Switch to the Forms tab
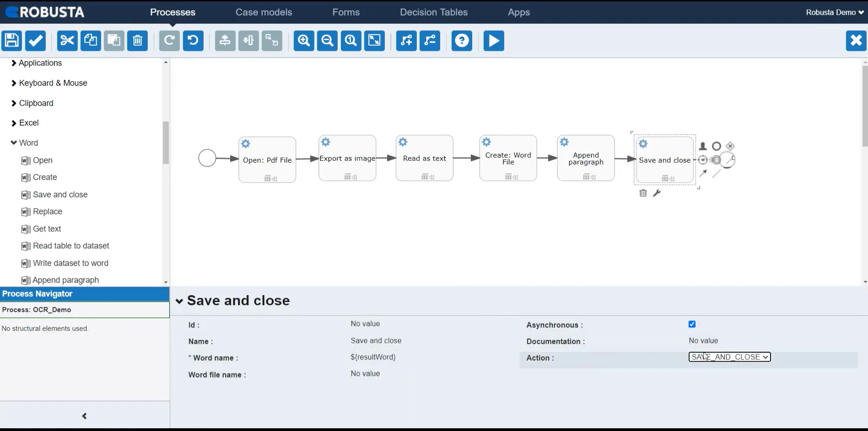 coord(346,12)
